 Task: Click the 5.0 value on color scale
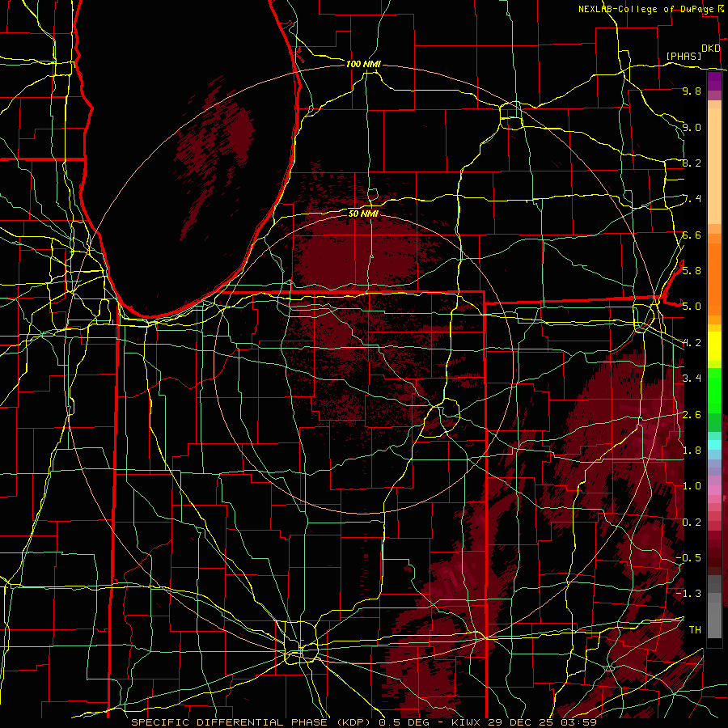click(x=692, y=307)
